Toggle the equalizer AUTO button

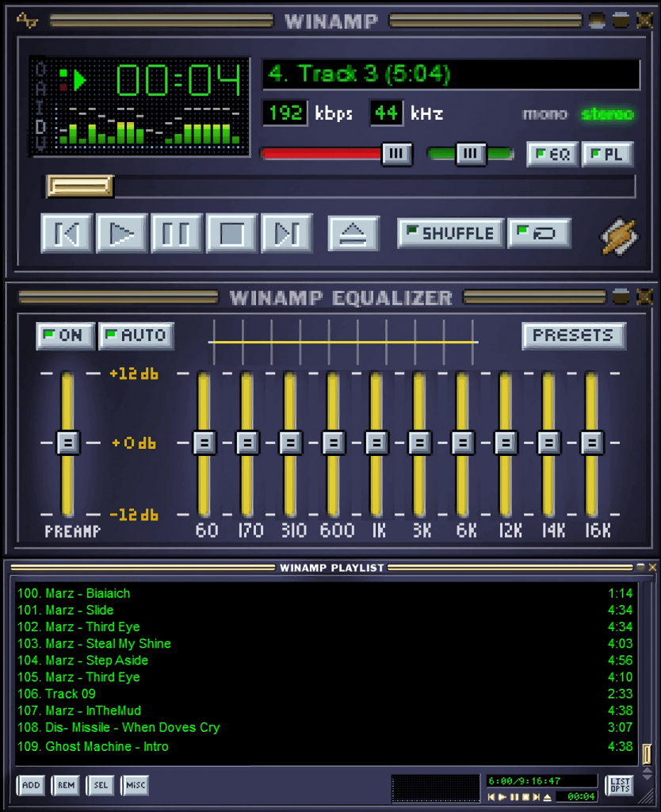click(x=136, y=335)
